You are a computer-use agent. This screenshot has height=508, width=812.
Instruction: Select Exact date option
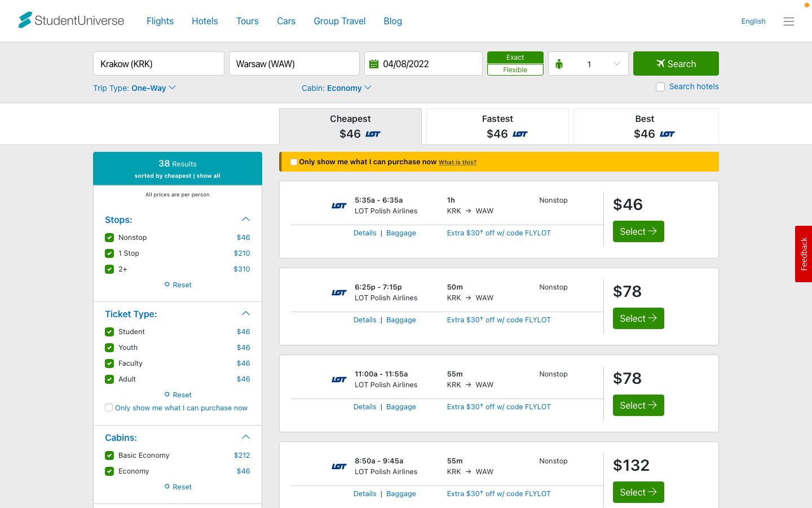(515, 58)
